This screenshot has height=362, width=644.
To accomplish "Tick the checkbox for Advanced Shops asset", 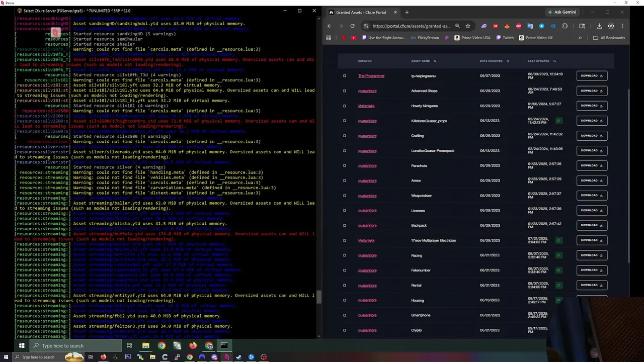I will pos(345,91).
